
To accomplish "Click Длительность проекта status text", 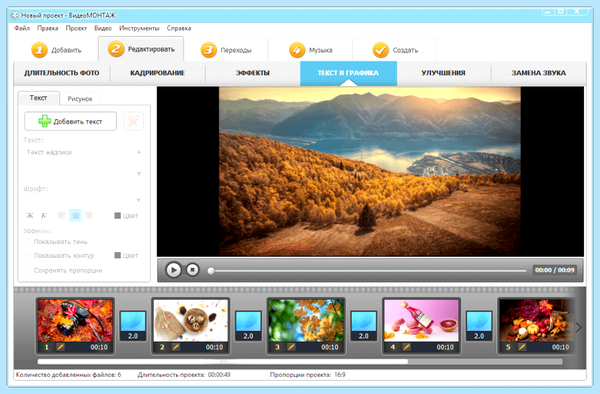I will coord(184,375).
